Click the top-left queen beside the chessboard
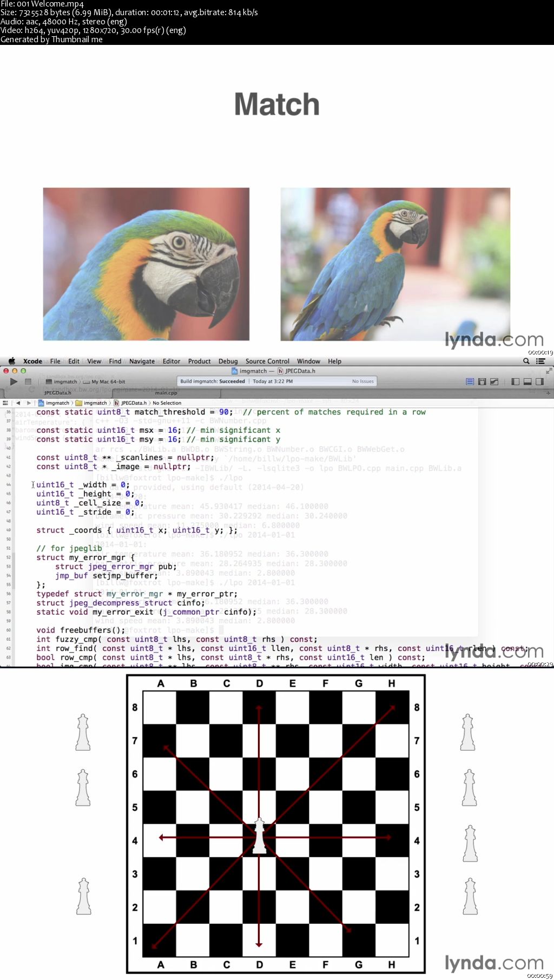 [83, 732]
